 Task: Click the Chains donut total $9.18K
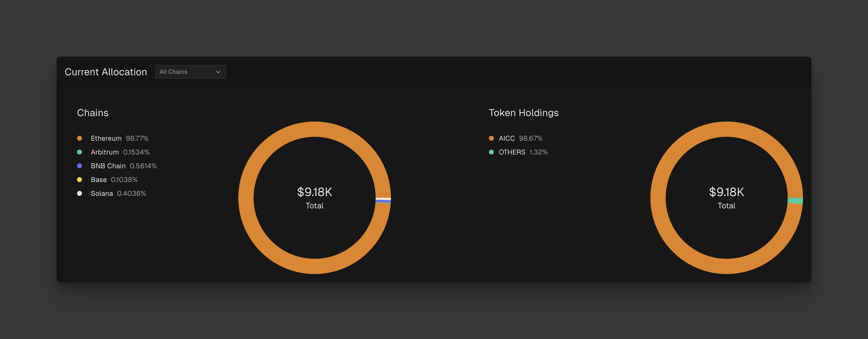tap(314, 192)
